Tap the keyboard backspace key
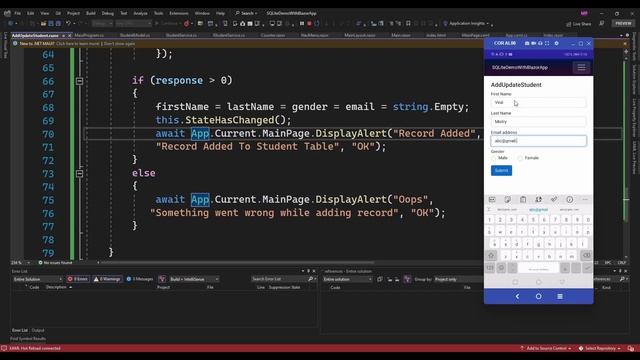 [586, 256]
